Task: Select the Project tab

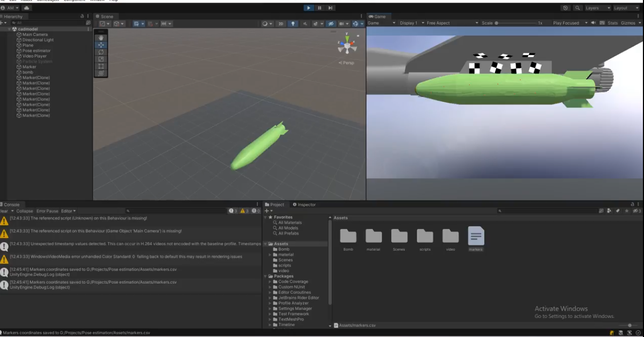Action: click(274, 205)
